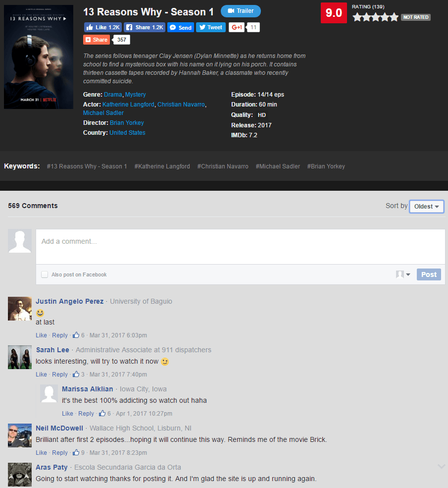The height and width of the screenshot is (488, 448).
Task: Open Aras Paty's profile
Action: click(x=51, y=468)
